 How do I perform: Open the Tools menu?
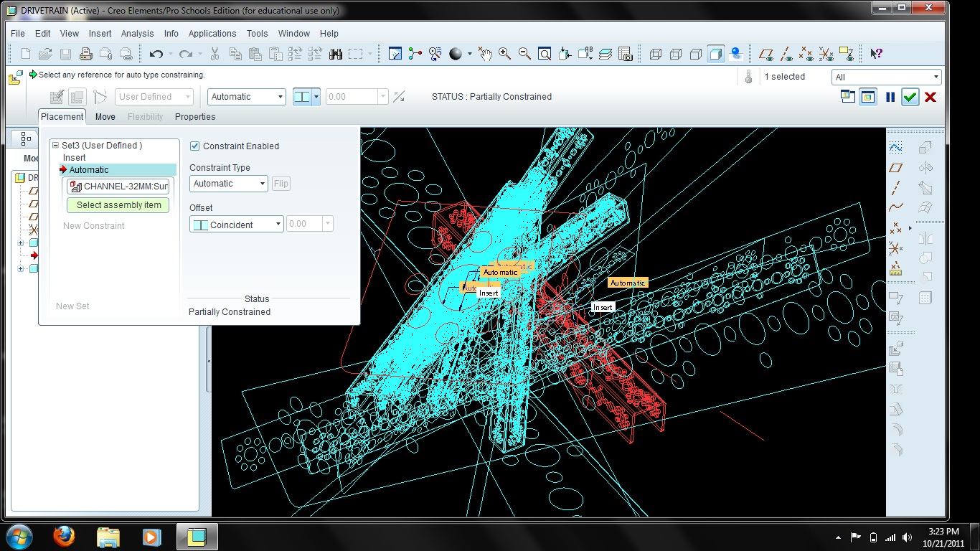(257, 34)
